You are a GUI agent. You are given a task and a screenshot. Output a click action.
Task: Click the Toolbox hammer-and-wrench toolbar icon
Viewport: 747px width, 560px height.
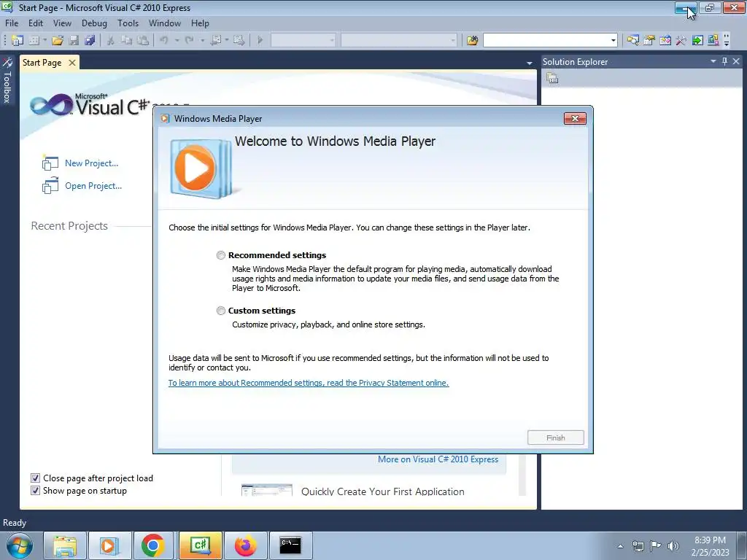click(681, 41)
